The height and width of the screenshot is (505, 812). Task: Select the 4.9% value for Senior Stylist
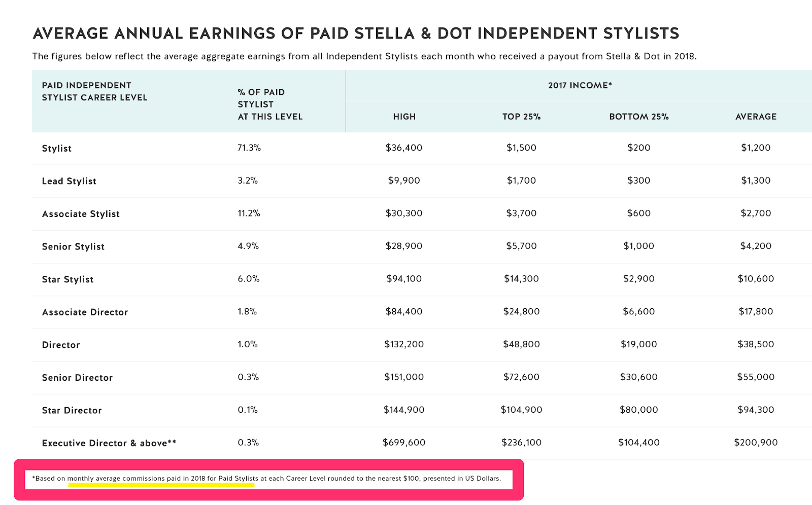coord(248,246)
